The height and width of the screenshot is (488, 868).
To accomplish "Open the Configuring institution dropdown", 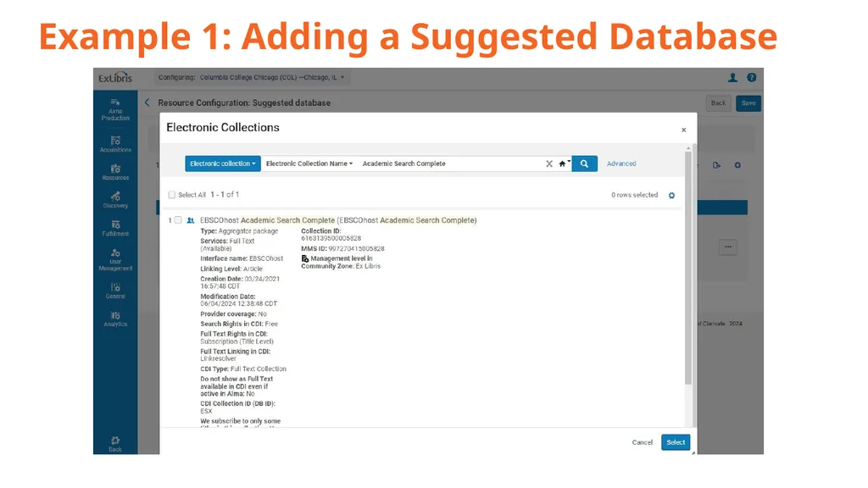I will coord(251,77).
